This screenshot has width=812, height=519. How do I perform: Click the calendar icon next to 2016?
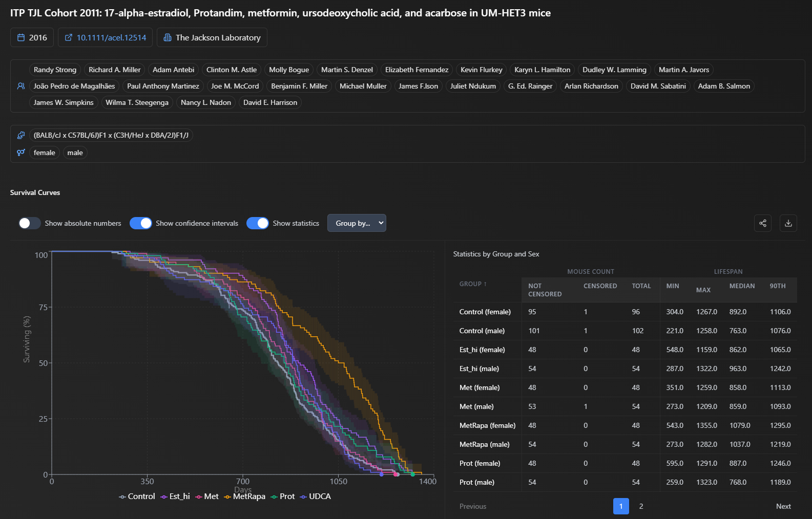click(x=21, y=37)
